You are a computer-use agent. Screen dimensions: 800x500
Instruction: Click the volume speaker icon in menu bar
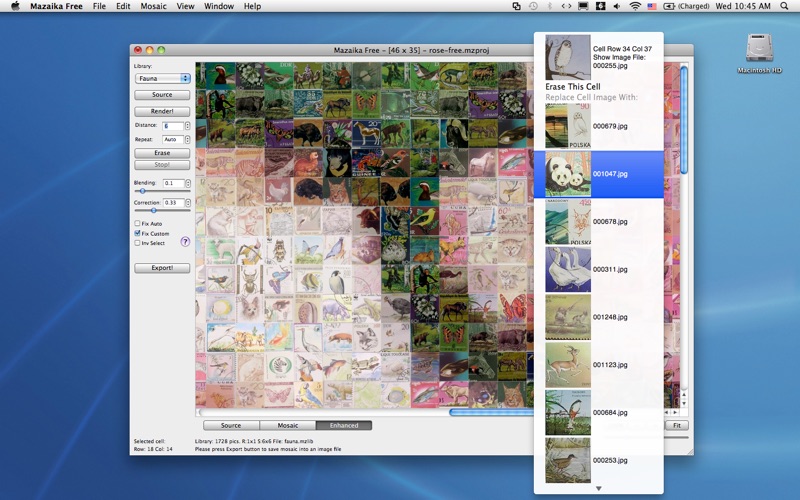[615, 6]
